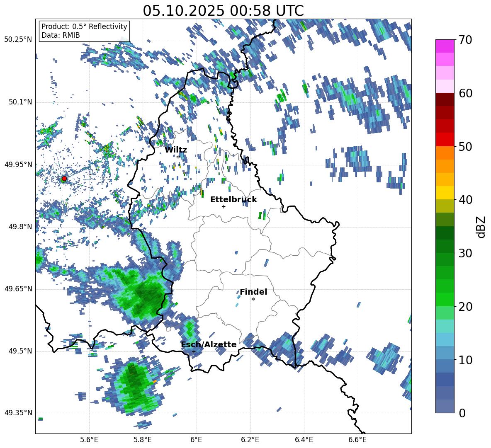Click the red radar site marker

(64, 179)
